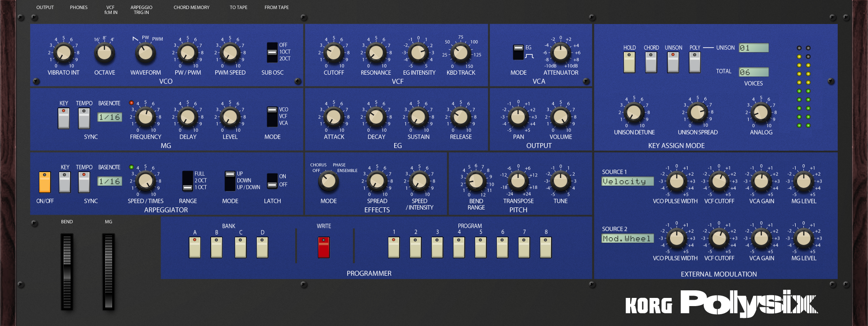The height and width of the screenshot is (326, 868).
Task: Click the Effects Spread knob
Action: coord(377,182)
